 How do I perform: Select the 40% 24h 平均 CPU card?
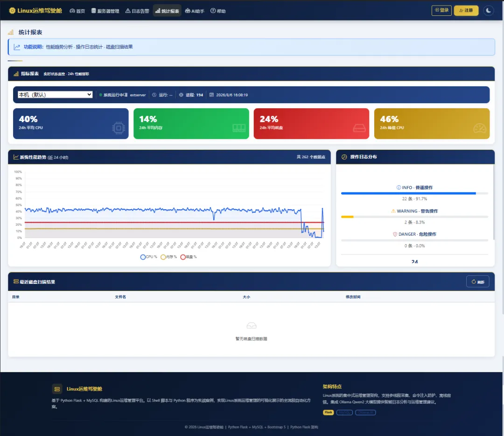71,123
